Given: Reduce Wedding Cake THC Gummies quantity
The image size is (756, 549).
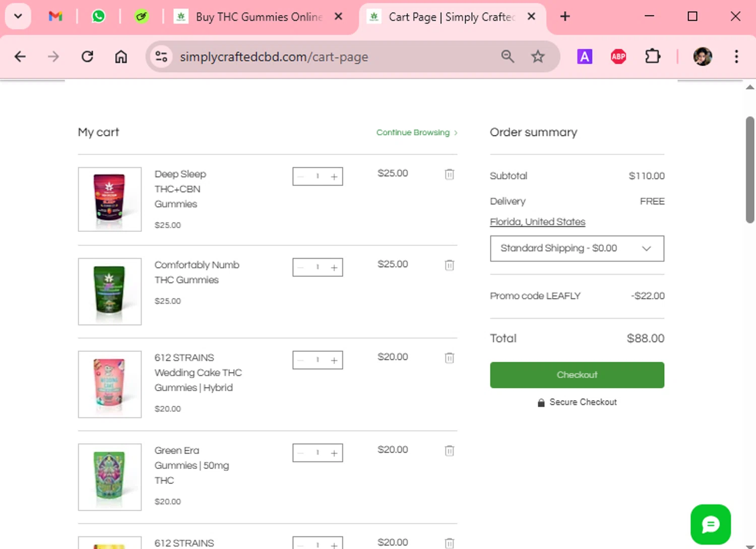Looking at the screenshot, I should (301, 360).
